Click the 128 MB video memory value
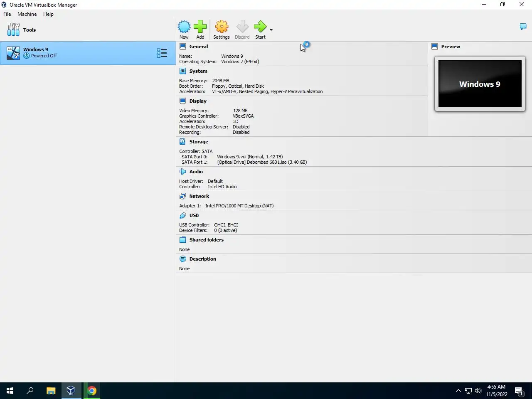Image resolution: width=532 pixels, height=399 pixels. pyautogui.click(x=240, y=111)
